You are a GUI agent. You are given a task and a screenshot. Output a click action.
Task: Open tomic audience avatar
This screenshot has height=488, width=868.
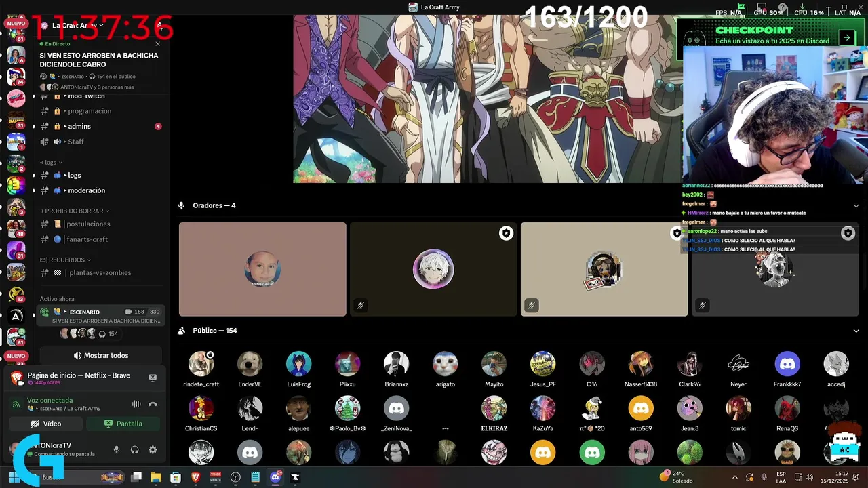[738, 409]
